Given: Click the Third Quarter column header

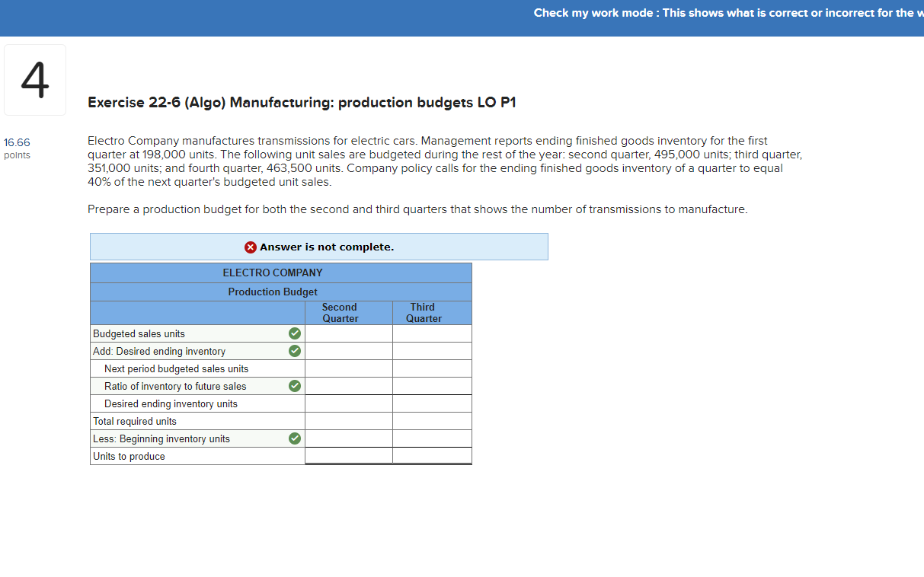Looking at the screenshot, I should tap(423, 312).
